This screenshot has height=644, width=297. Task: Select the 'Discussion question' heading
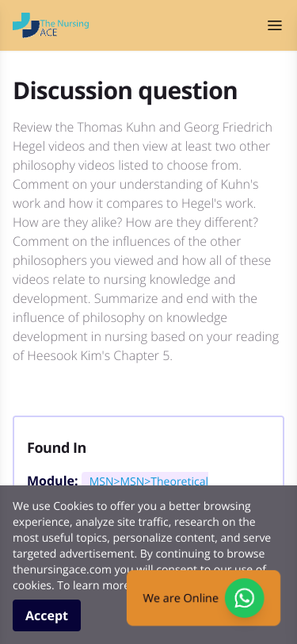pos(125,90)
